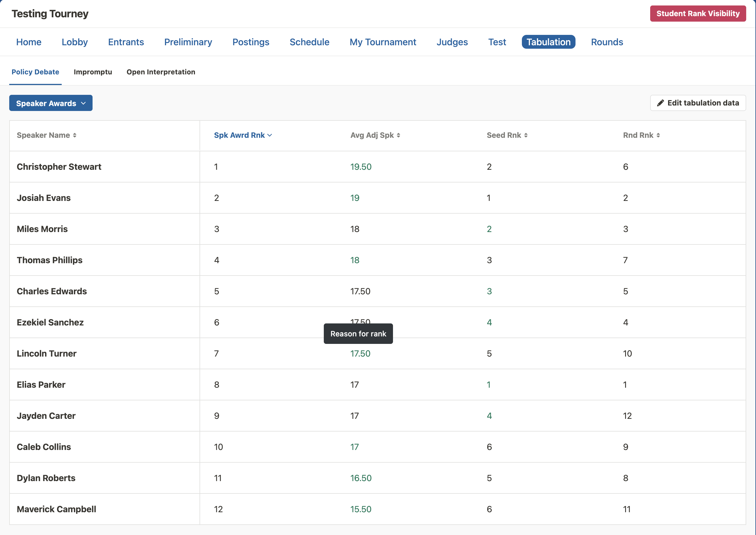Select the Dylan Roberts name cell
Viewport: 756px width, 535px height.
tap(104, 478)
